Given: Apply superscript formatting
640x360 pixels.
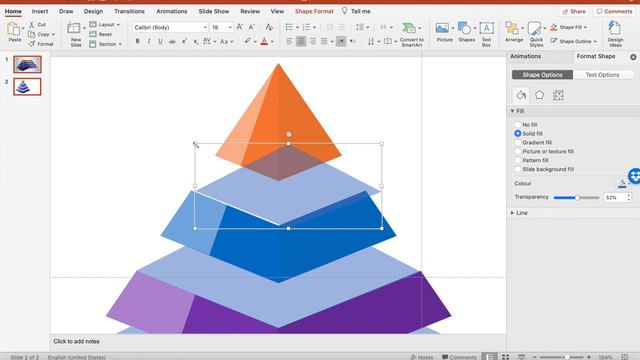Looking at the screenshot, I should (x=184, y=41).
